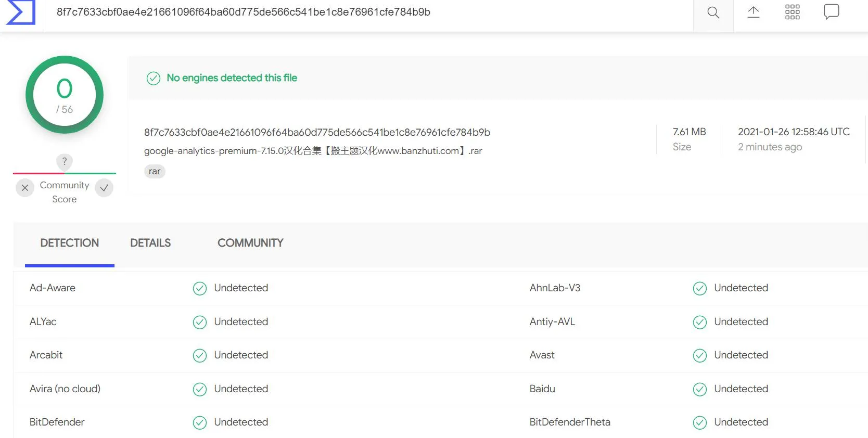The height and width of the screenshot is (438, 868).
Task: Click the ALYac engine name
Action: (x=43, y=321)
